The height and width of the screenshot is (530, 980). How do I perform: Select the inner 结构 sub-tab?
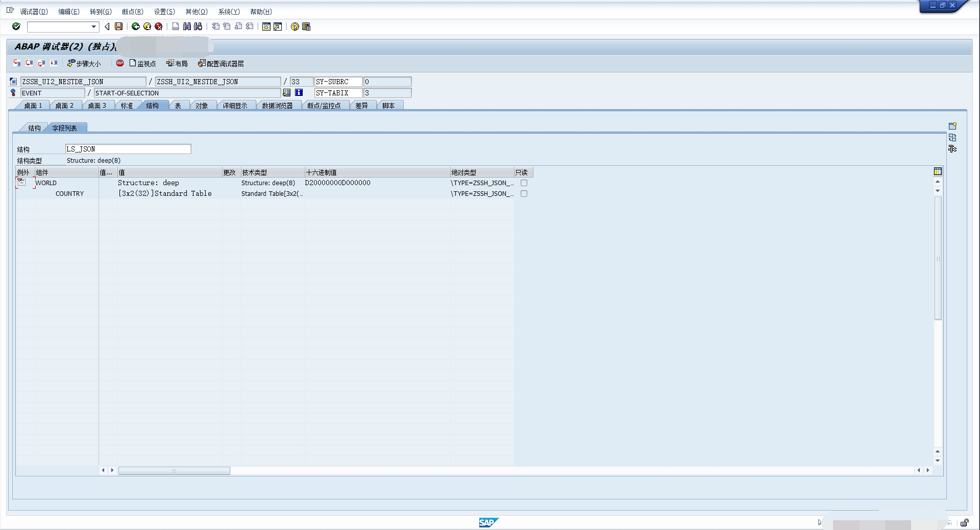point(34,128)
